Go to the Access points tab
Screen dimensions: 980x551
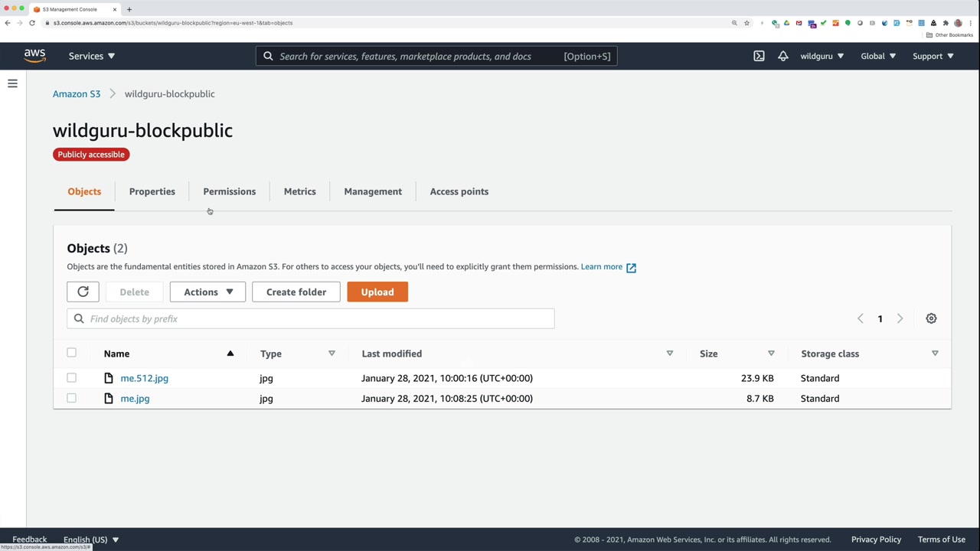tap(459, 191)
